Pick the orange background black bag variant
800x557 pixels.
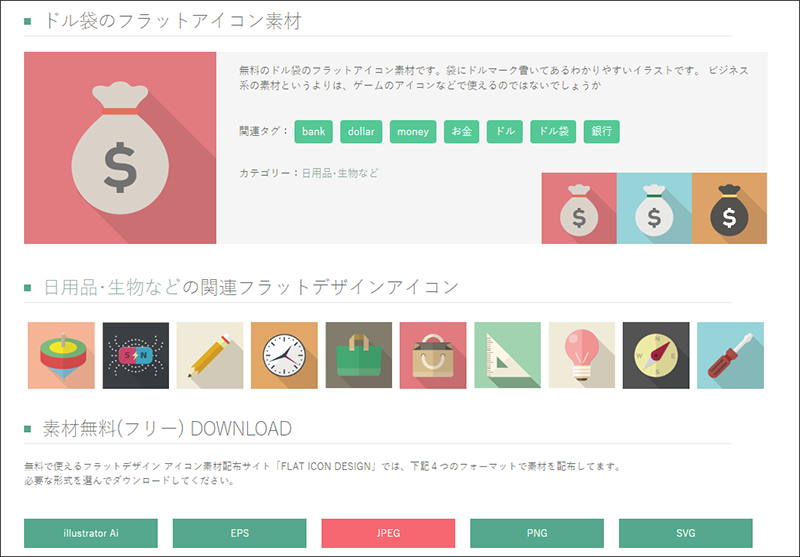pyautogui.click(x=729, y=208)
